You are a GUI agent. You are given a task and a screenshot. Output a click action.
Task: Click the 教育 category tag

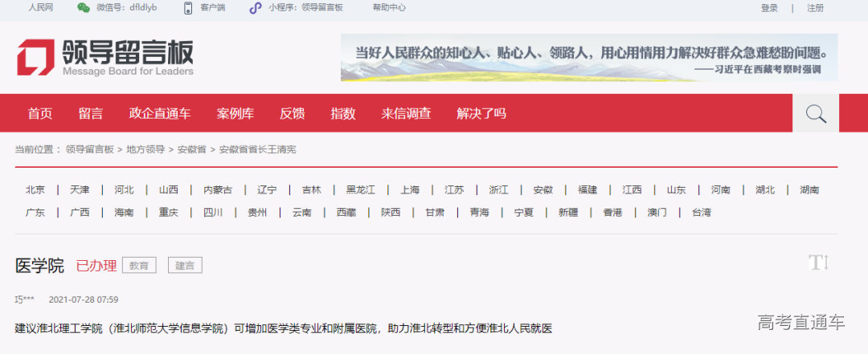coord(139,266)
